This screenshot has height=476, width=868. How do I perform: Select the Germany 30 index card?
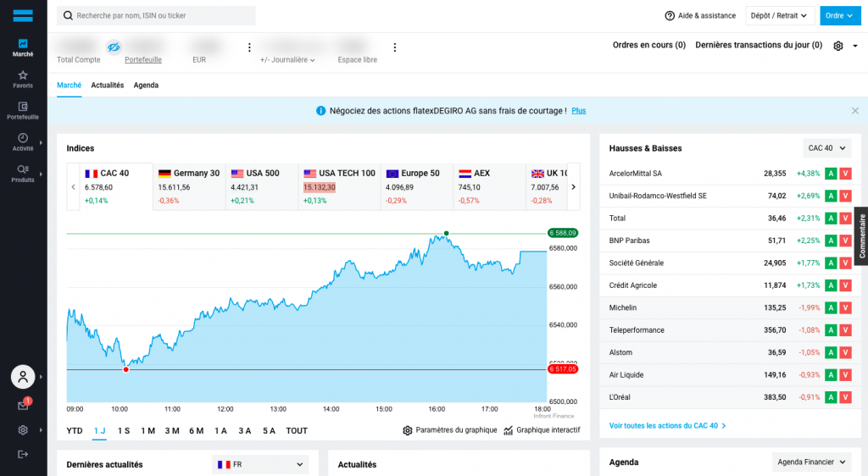(189, 186)
